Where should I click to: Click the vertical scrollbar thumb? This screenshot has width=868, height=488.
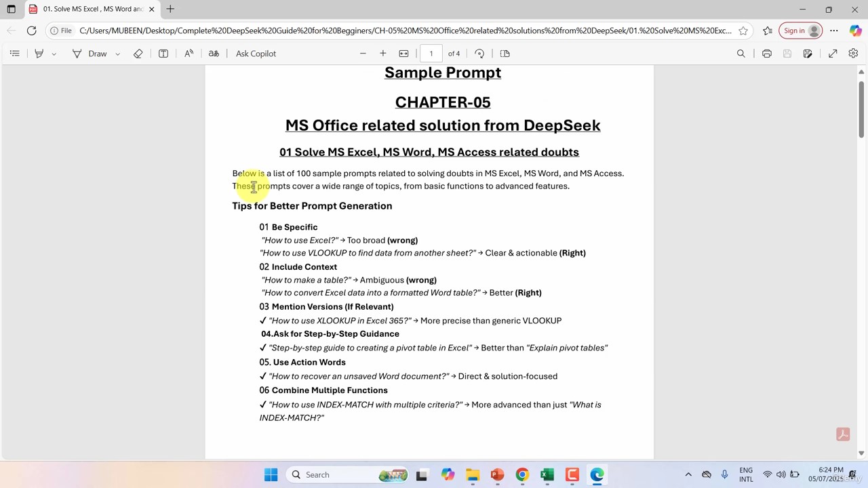[x=861, y=108]
